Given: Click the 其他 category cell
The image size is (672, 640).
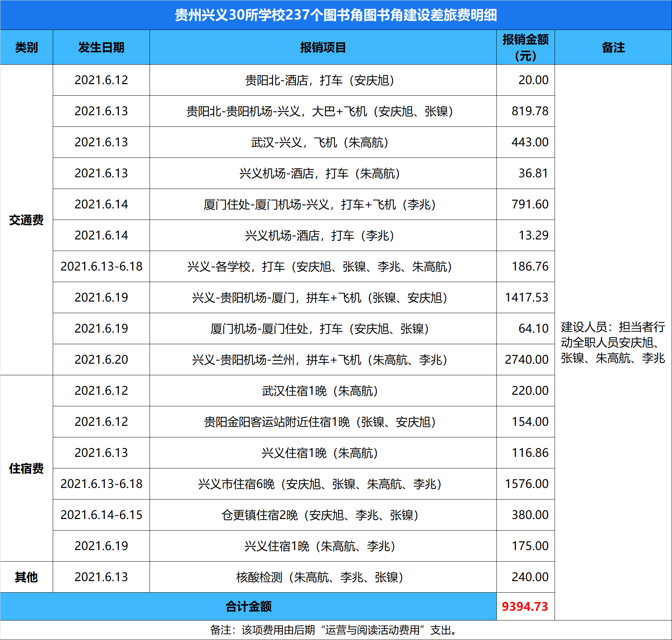Looking at the screenshot, I should click(x=26, y=577).
